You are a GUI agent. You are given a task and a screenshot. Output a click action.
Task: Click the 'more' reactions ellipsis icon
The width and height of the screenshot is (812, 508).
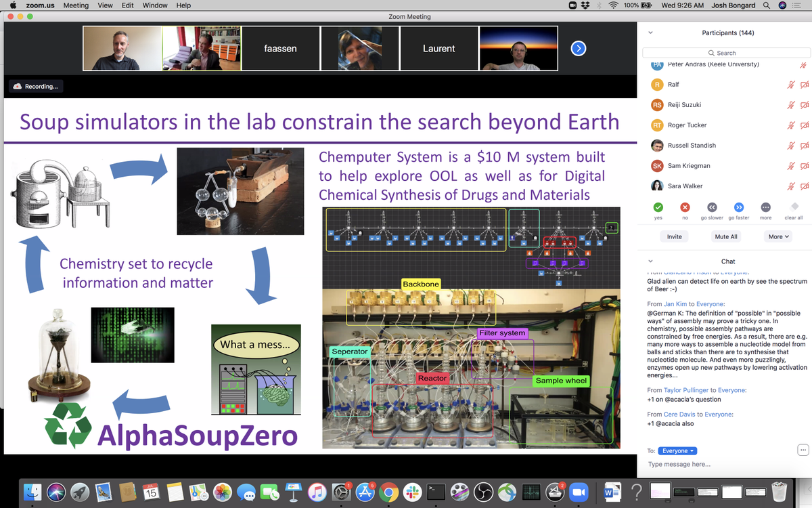(x=765, y=207)
